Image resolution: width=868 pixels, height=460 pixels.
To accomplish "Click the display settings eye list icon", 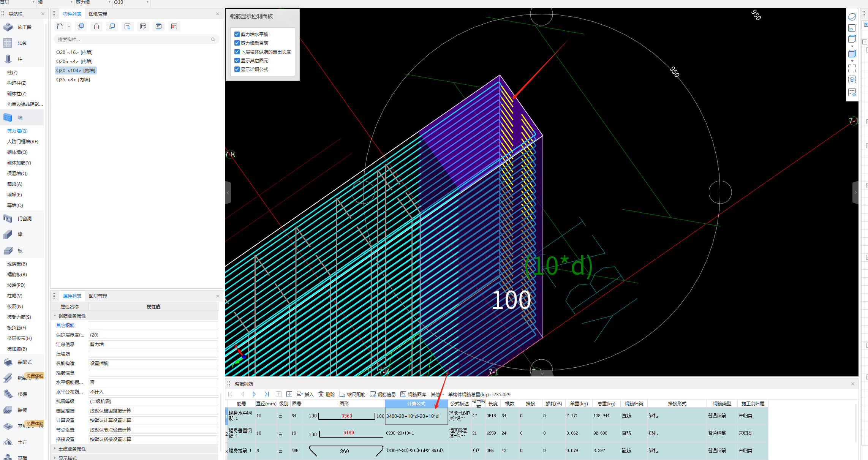I will [x=852, y=92].
